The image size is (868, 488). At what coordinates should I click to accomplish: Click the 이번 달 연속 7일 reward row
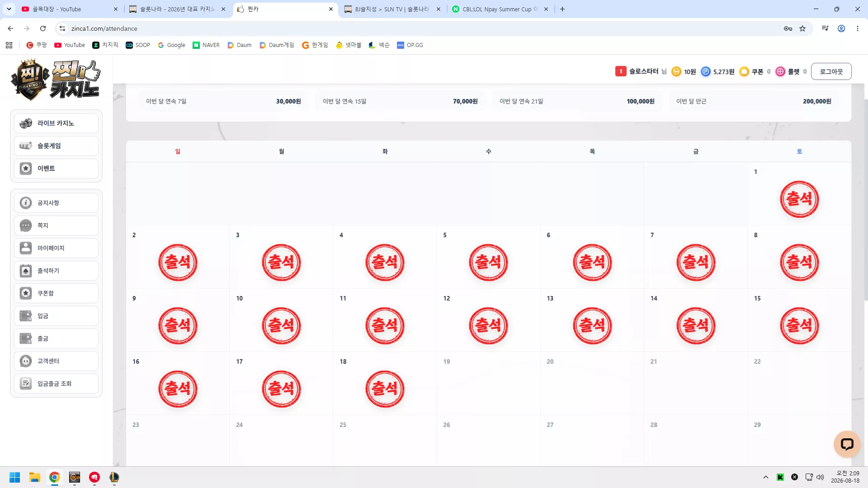click(x=223, y=101)
